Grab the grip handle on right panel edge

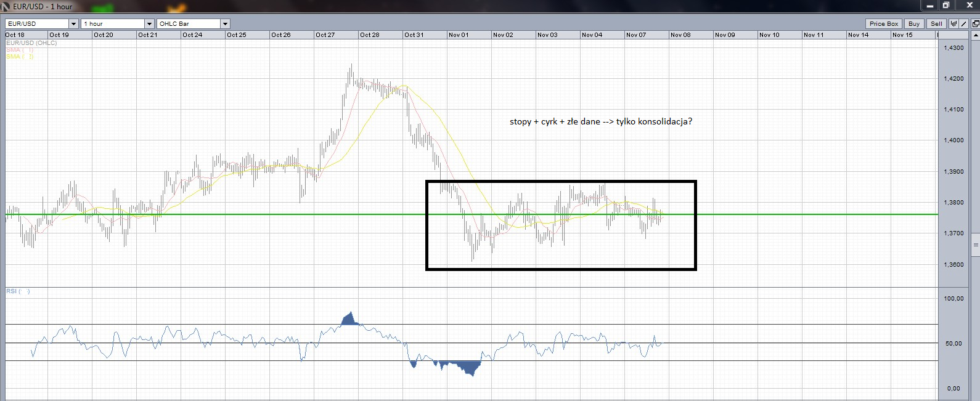pos(976,245)
